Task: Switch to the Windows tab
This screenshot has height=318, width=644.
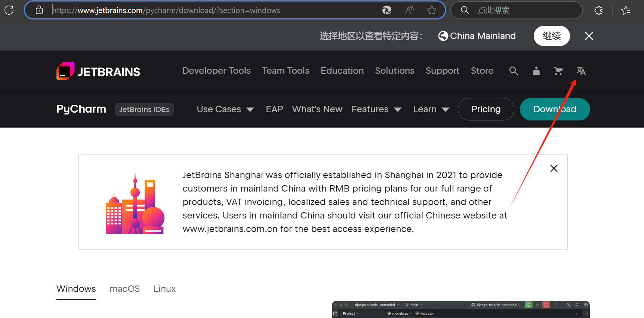Action: [x=76, y=289]
